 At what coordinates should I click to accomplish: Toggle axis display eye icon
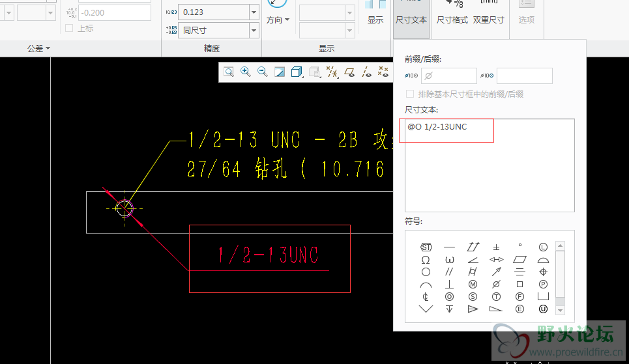(x=366, y=72)
